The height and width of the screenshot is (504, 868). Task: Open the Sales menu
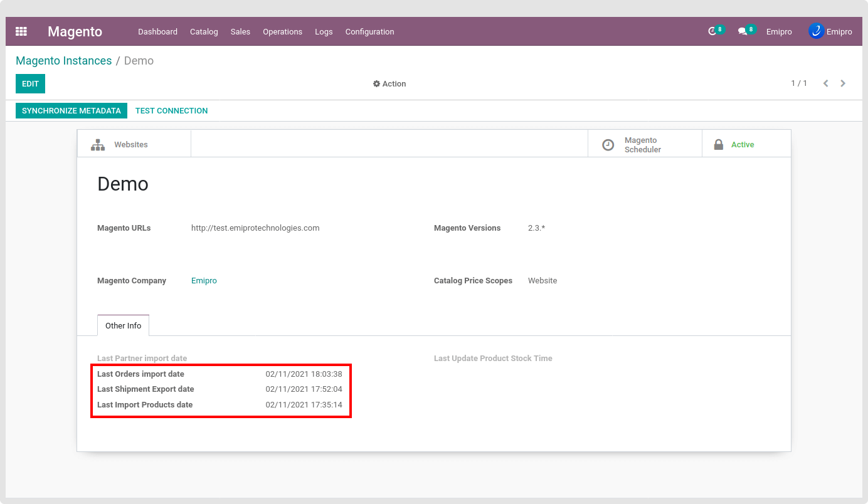240,32
